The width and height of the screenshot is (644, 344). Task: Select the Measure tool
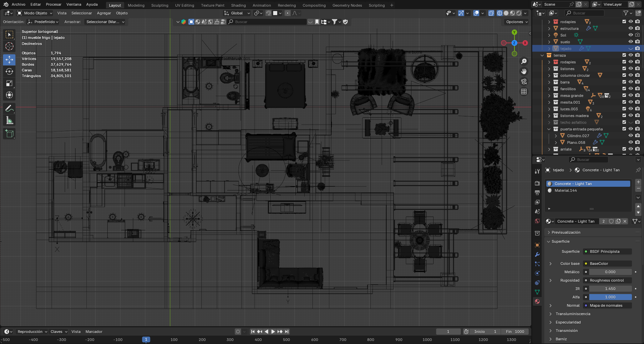click(9, 121)
